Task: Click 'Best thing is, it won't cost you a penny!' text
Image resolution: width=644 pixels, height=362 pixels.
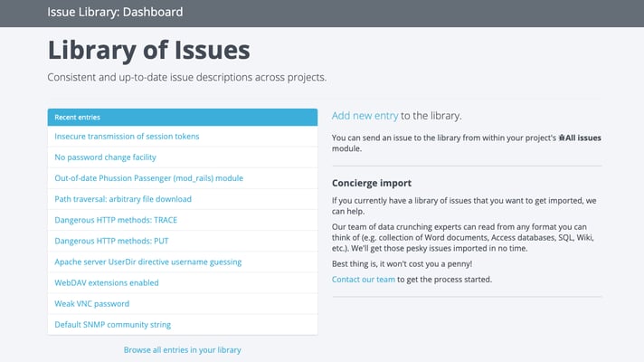Action: [402, 263]
